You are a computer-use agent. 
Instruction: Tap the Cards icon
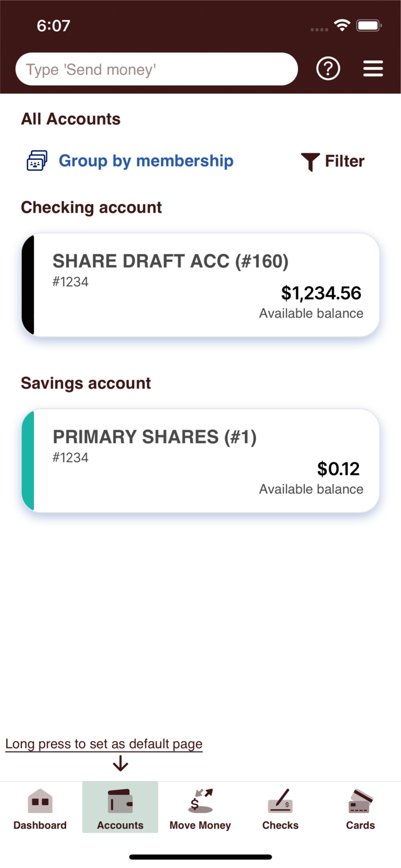(x=360, y=801)
